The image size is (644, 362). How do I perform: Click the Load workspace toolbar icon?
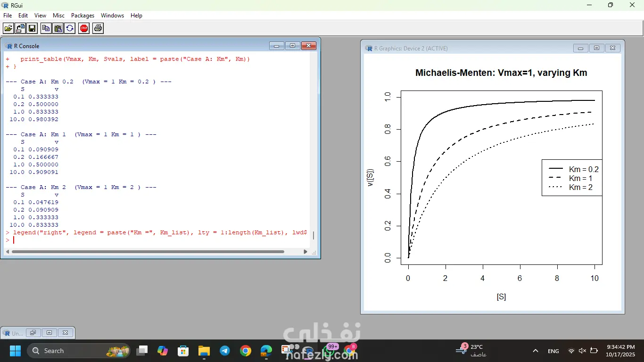[20, 28]
